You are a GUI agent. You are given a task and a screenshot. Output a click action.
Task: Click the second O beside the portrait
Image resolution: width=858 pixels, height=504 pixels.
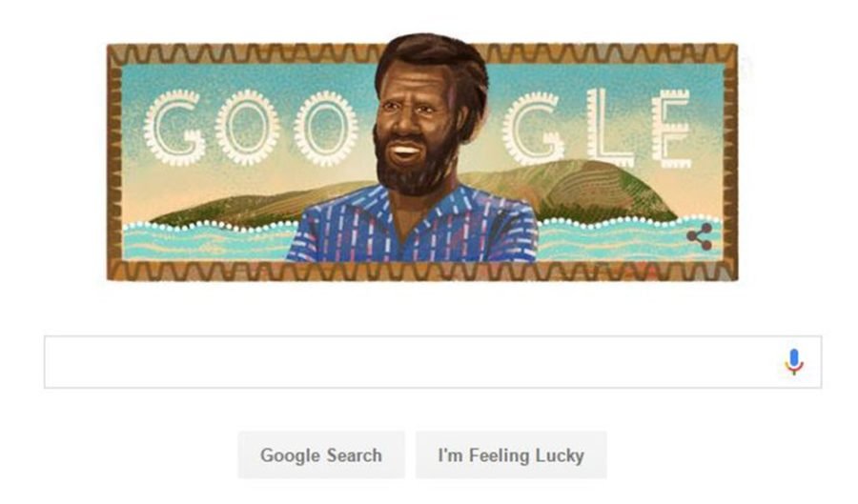point(326,129)
